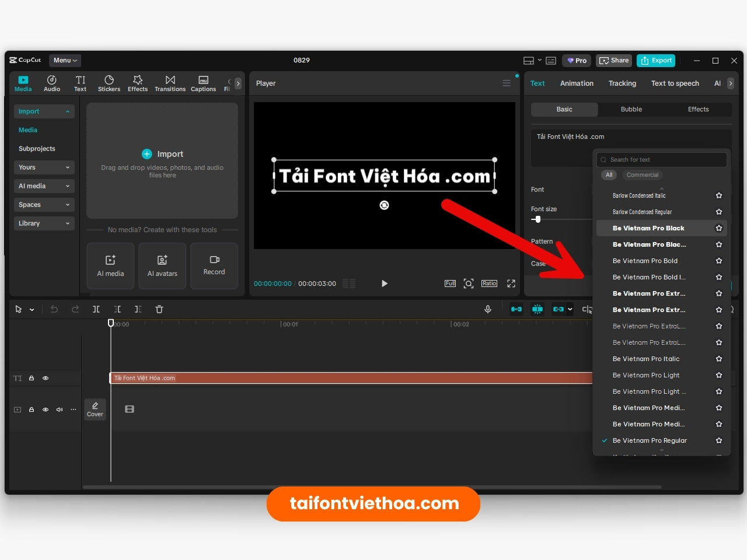The width and height of the screenshot is (747, 560).
Task: Open the Captions panel
Action: [x=203, y=83]
